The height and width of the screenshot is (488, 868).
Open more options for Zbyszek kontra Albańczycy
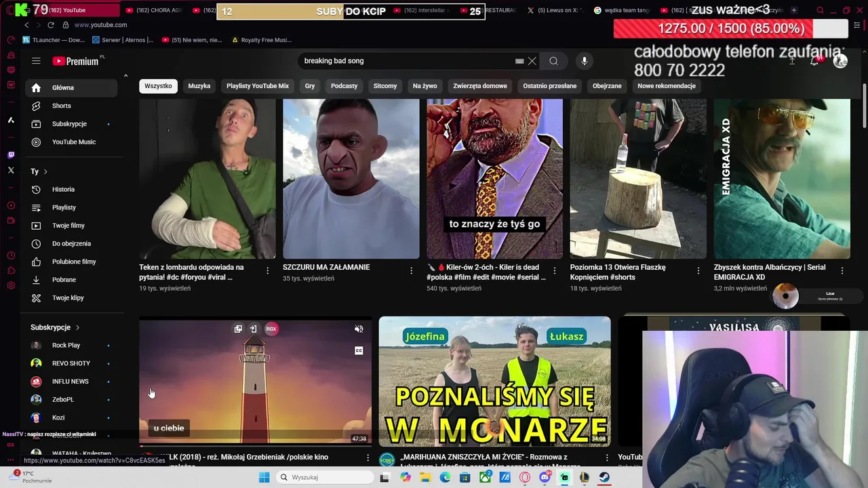(842, 270)
